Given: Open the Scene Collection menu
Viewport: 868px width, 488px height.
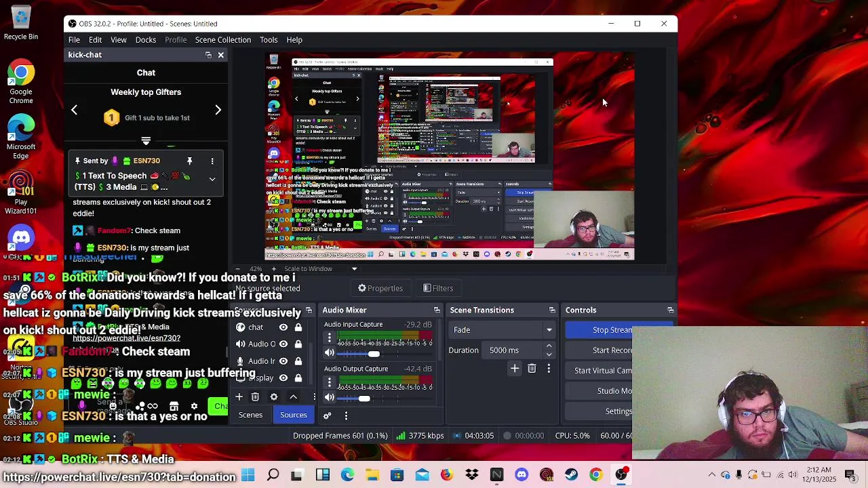Looking at the screenshot, I should [223, 39].
